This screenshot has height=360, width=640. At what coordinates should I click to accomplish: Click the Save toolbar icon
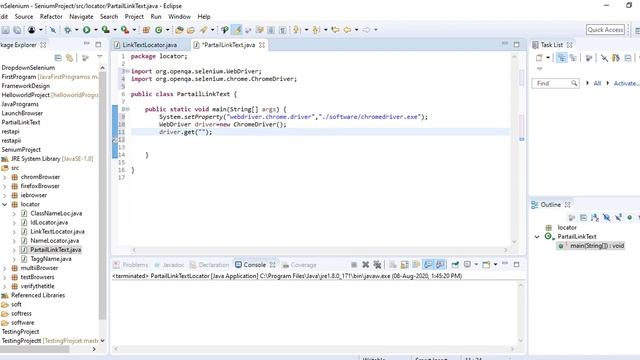pos(5,30)
